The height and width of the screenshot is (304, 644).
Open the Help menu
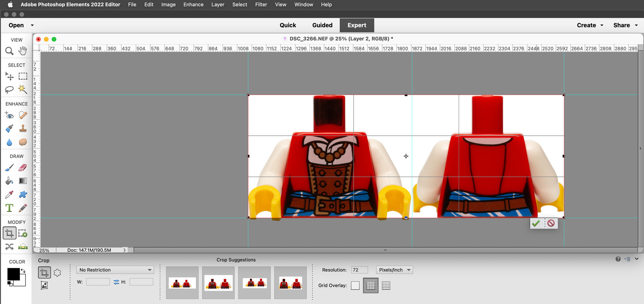click(326, 5)
